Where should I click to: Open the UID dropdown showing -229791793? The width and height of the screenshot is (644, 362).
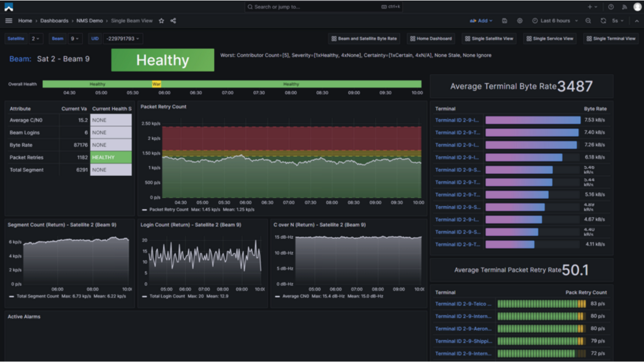[x=123, y=39]
